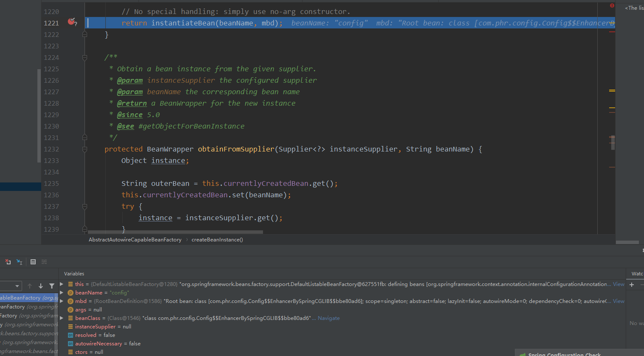Image resolution: width=644 pixels, height=356 pixels.
Task: Toggle the breakpoint on line 1221
Action: pyautogui.click(x=71, y=22)
